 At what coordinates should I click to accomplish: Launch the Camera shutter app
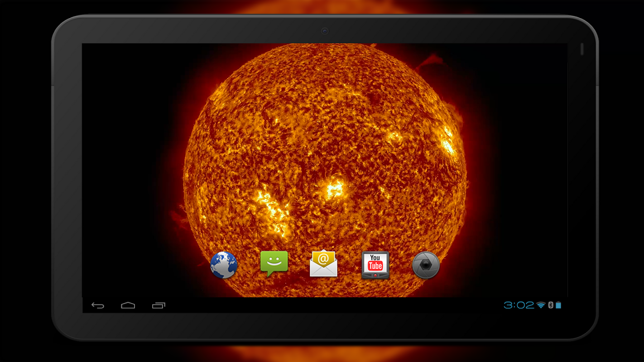[x=426, y=265]
